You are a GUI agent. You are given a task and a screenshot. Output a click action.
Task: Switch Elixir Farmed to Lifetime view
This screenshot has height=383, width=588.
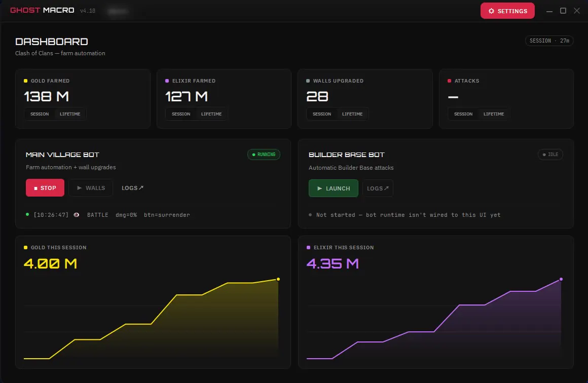[211, 114]
